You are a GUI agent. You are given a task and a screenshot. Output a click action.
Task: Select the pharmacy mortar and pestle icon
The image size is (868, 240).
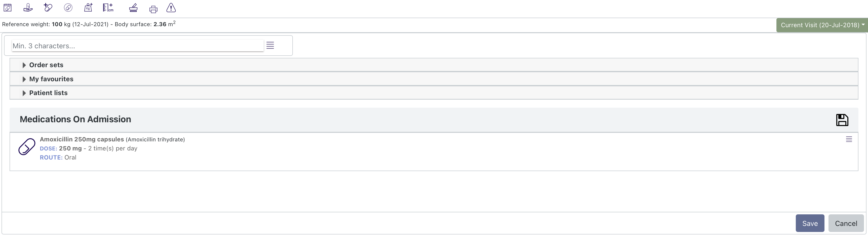[x=133, y=8]
